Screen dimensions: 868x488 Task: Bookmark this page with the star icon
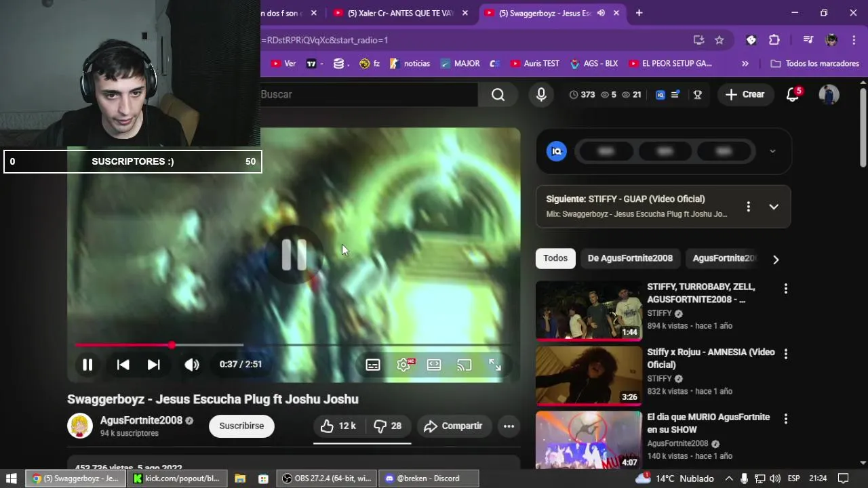click(719, 40)
